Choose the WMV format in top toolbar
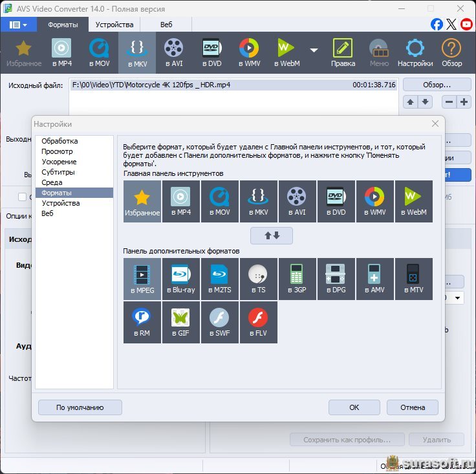 coord(249,53)
